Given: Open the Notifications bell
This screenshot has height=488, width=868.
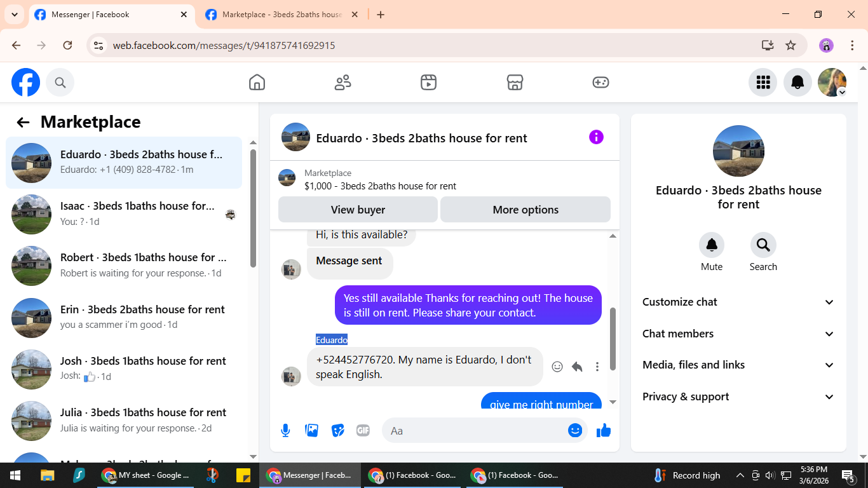Looking at the screenshot, I should coord(797,83).
